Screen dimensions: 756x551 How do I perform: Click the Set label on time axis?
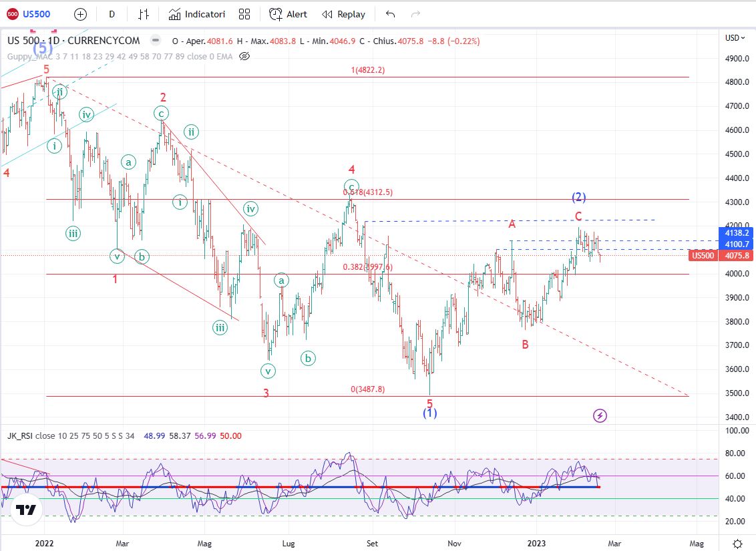tap(372, 543)
